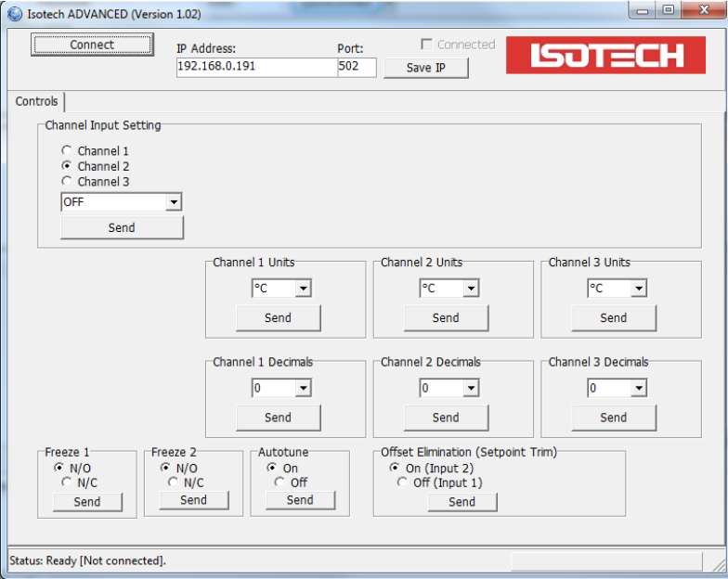Click the Save IP button
Viewport: 728px width, 579px height.
(x=425, y=68)
